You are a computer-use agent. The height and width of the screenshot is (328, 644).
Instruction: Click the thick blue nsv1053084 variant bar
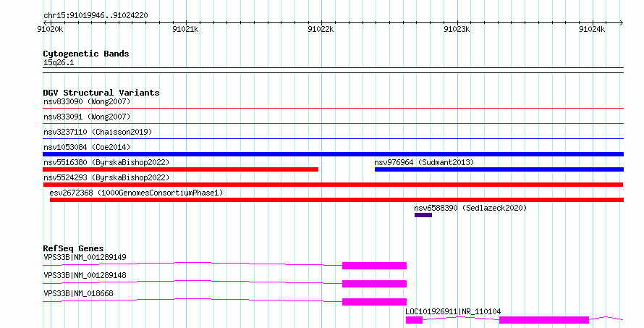(x=333, y=154)
